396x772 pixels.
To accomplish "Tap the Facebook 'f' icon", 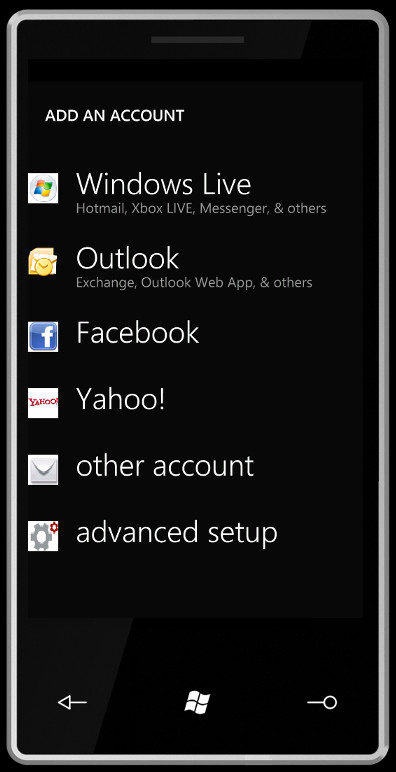I will pyautogui.click(x=43, y=337).
